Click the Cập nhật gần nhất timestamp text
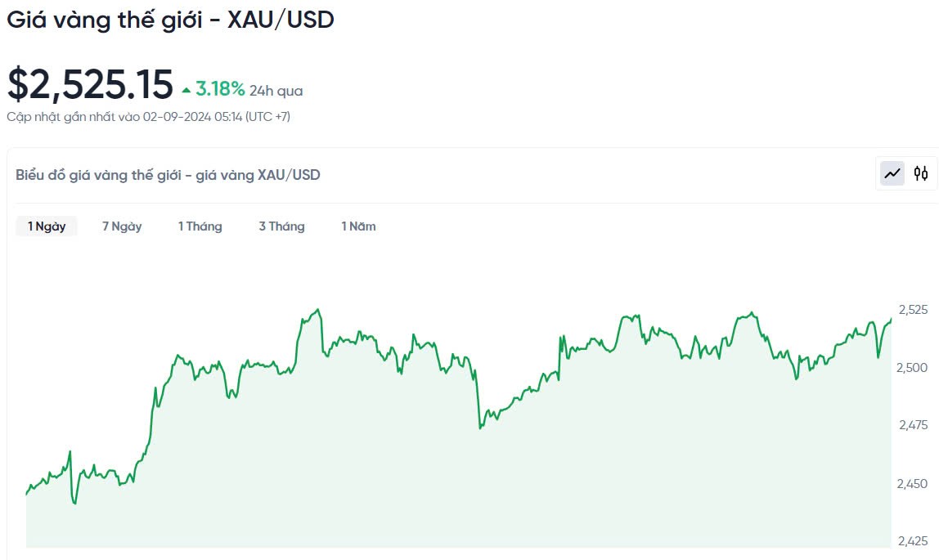939x560 pixels. [148, 117]
